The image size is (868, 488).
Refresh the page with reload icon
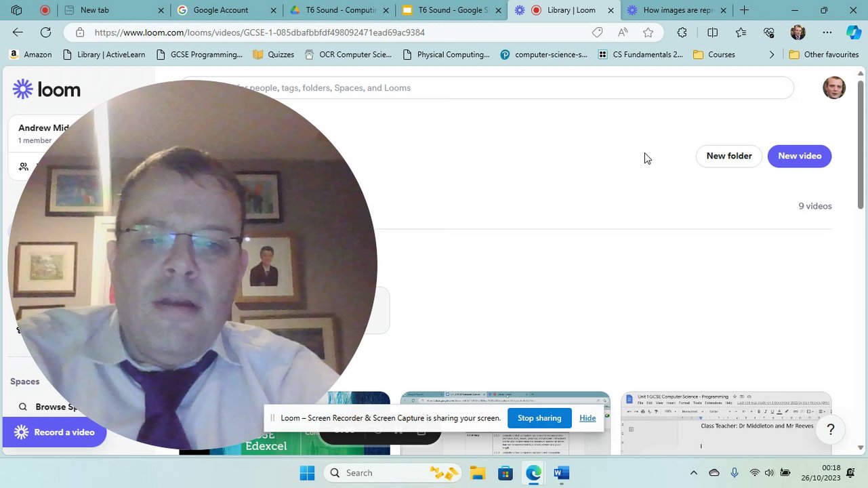(x=45, y=33)
